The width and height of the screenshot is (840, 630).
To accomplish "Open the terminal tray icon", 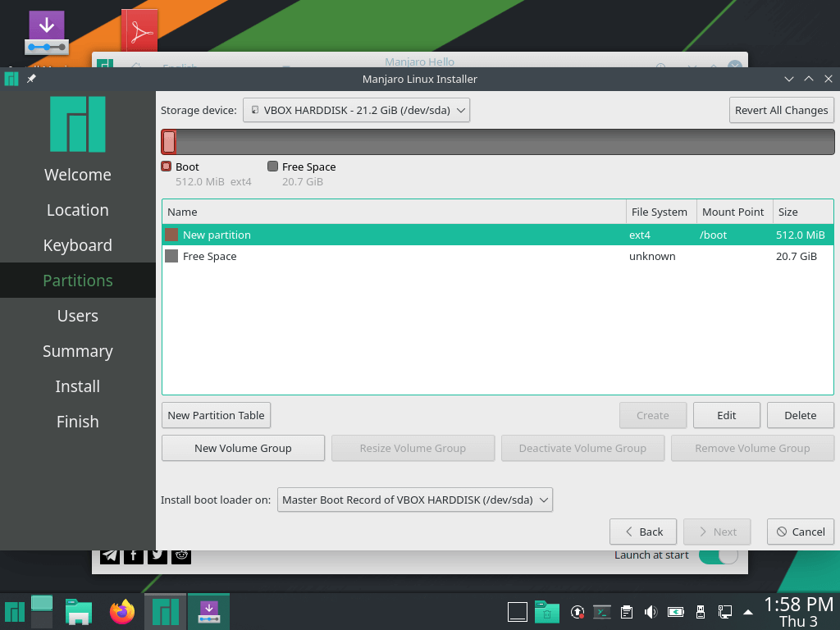I will (601, 612).
